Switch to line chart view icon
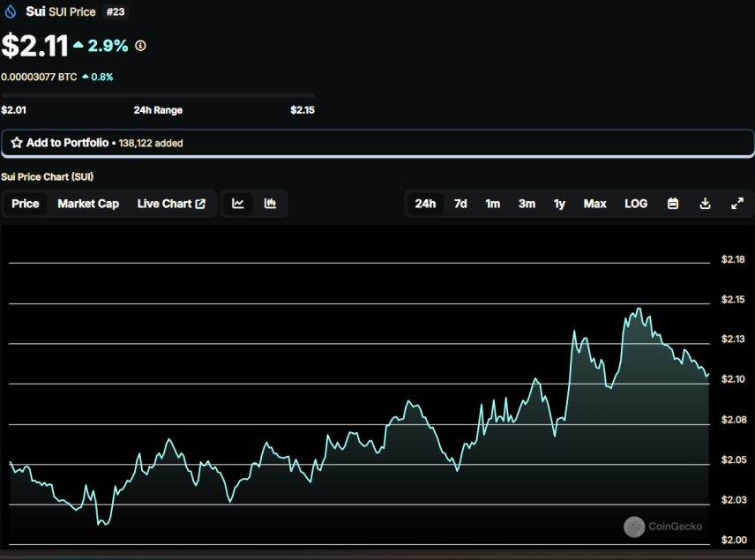 click(x=238, y=204)
